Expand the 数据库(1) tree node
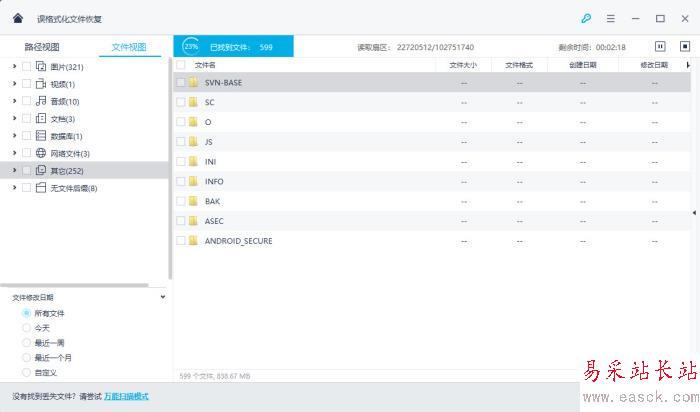700x412 pixels. point(14,136)
